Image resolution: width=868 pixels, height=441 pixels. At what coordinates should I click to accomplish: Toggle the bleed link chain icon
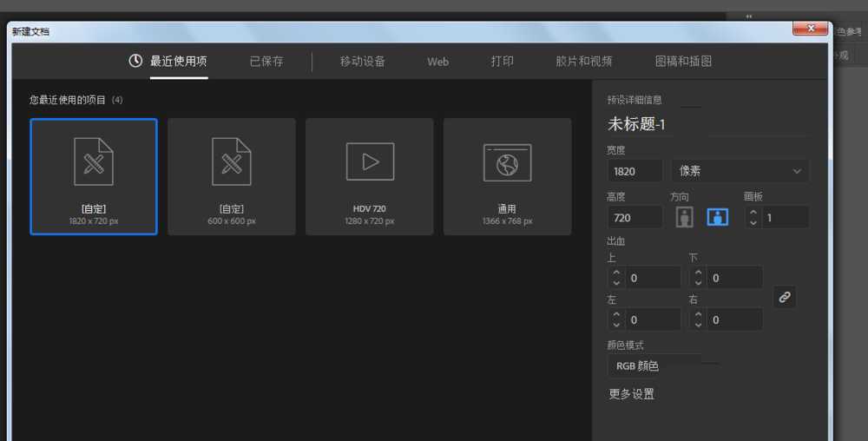785,297
